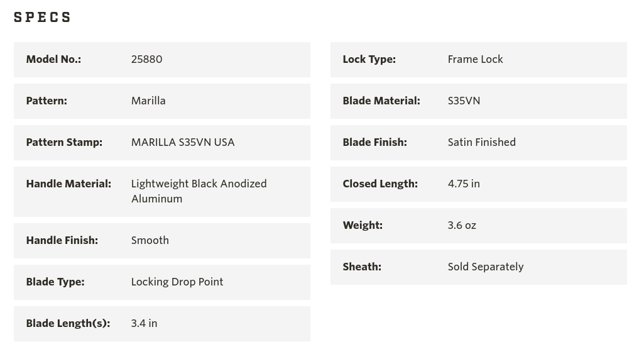The image size is (644, 354).
Task: Click the Lock Type label
Action: [369, 59]
